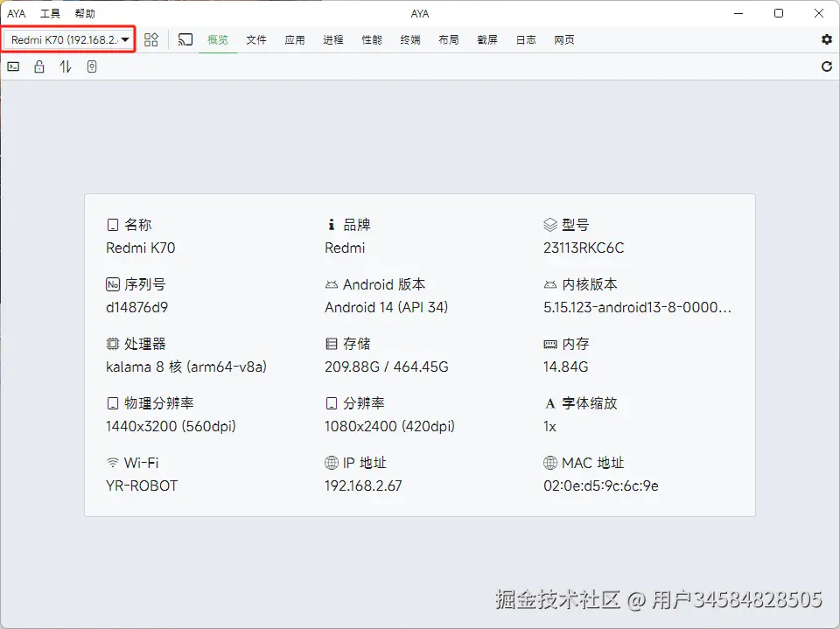Click the 处理器 chip icon
Image resolution: width=840 pixels, height=629 pixels.
click(x=113, y=344)
